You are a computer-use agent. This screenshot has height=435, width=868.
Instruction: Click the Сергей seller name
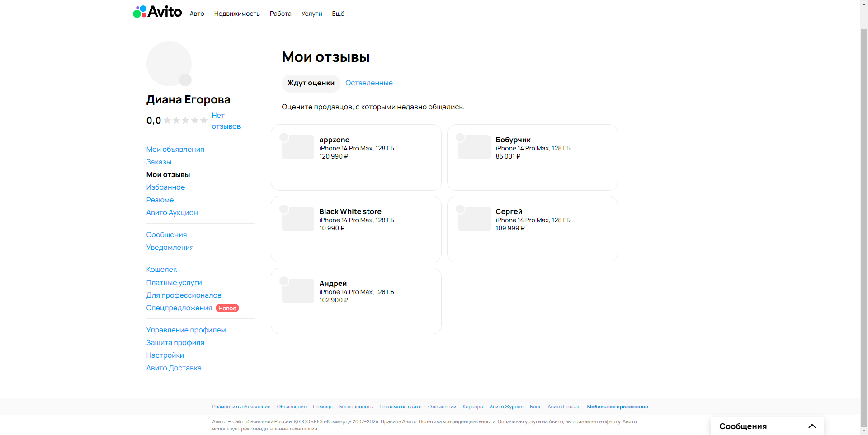(x=509, y=212)
